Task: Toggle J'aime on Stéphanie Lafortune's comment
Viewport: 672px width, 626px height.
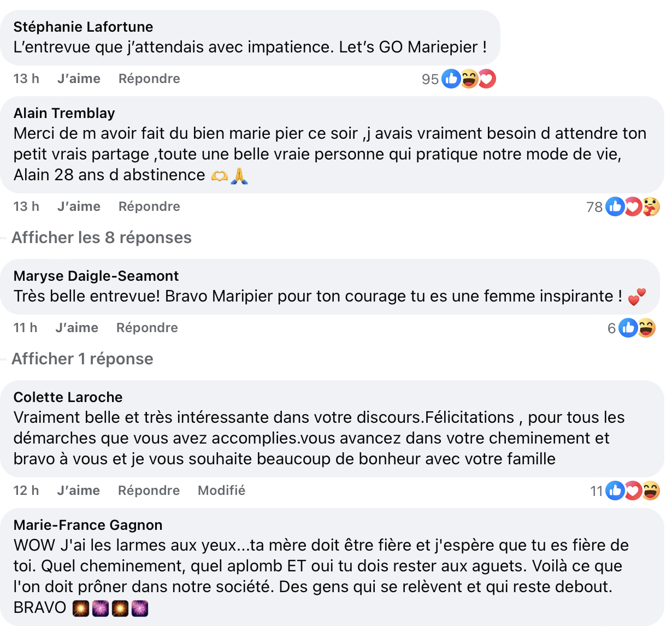Action: pyautogui.click(x=78, y=78)
